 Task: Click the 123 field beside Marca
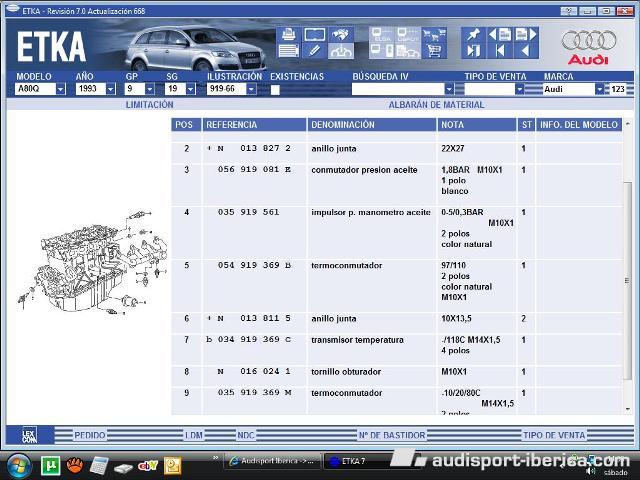pyautogui.click(x=618, y=89)
